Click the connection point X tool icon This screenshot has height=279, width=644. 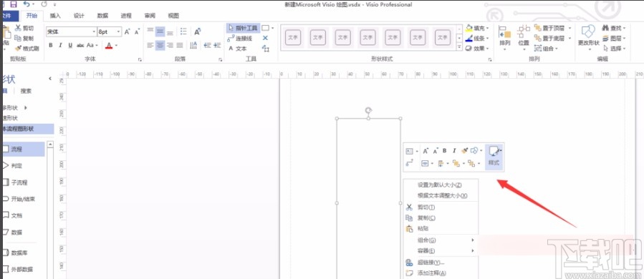[x=265, y=38]
